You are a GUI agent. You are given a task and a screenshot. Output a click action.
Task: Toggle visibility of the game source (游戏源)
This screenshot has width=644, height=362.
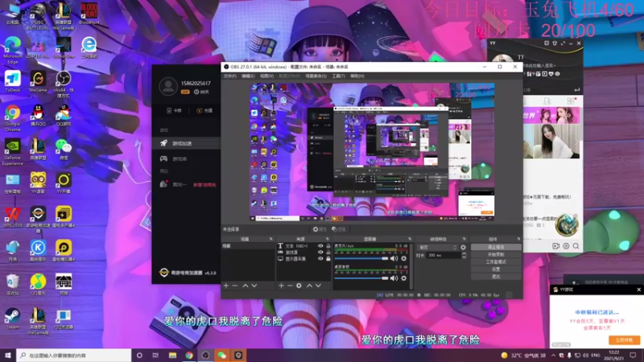click(320, 252)
